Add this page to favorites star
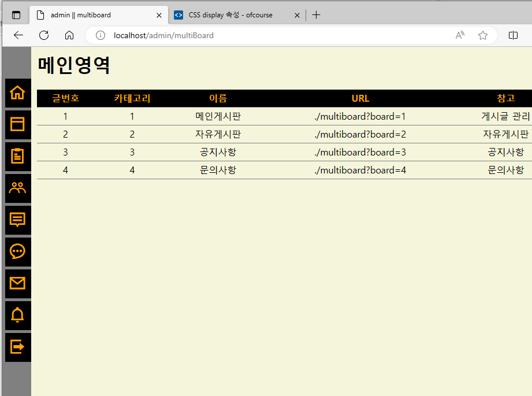 point(483,35)
